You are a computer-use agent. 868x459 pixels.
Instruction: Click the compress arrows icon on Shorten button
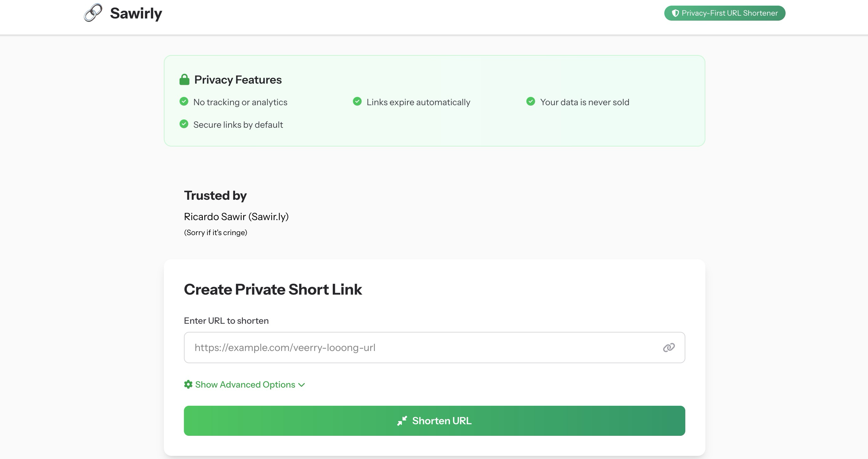pyautogui.click(x=402, y=420)
